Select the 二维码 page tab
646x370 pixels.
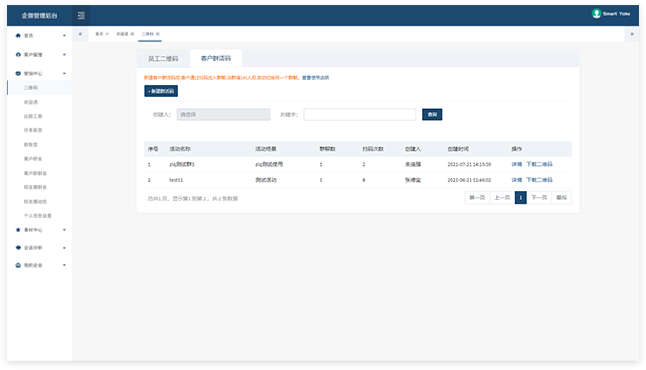pyautogui.click(x=148, y=34)
